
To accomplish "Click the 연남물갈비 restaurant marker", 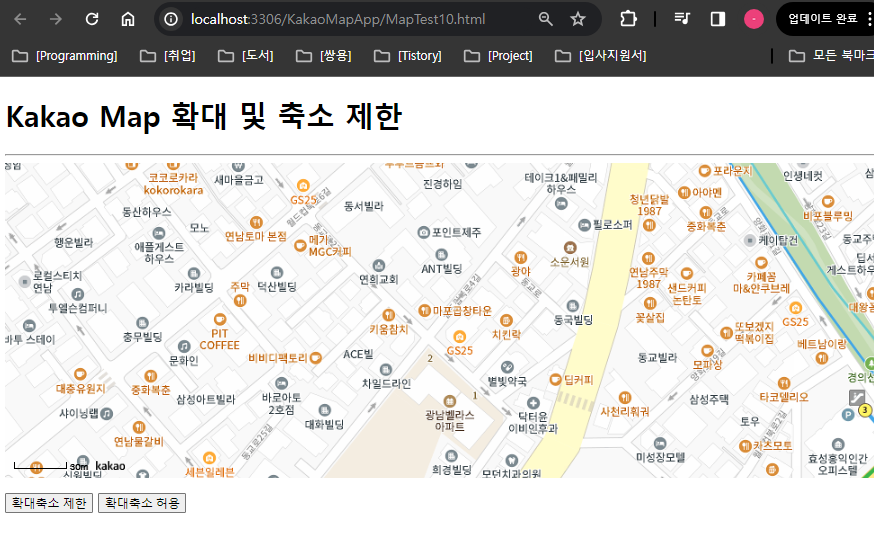I will [x=139, y=427].
